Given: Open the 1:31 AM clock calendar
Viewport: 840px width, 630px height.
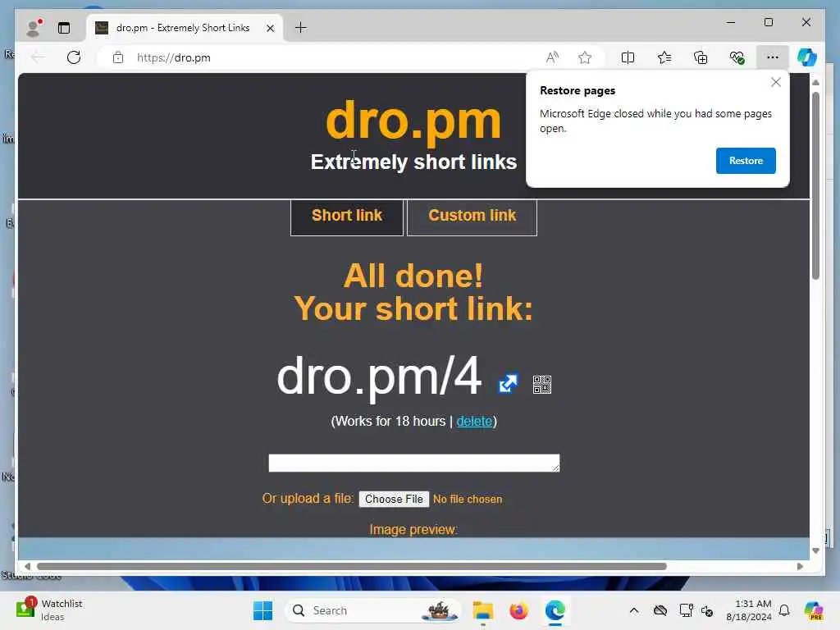Looking at the screenshot, I should (x=749, y=610).
